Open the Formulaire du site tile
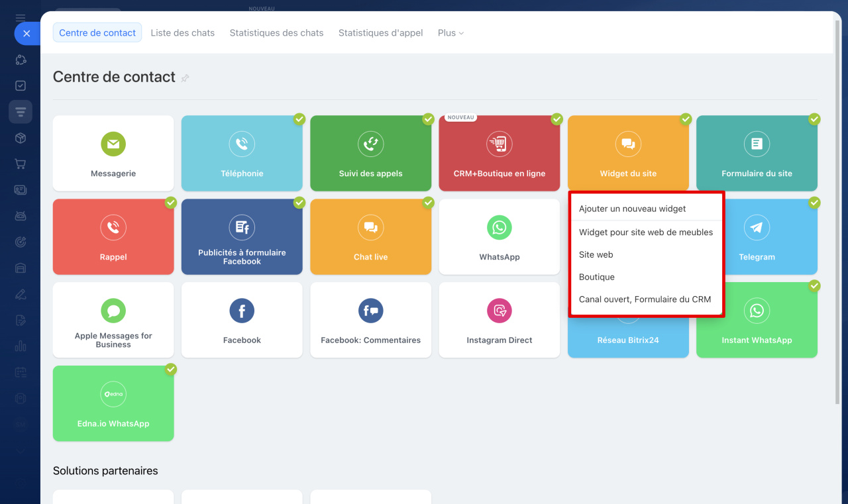848x504 pixels. [x=757, y=154]
